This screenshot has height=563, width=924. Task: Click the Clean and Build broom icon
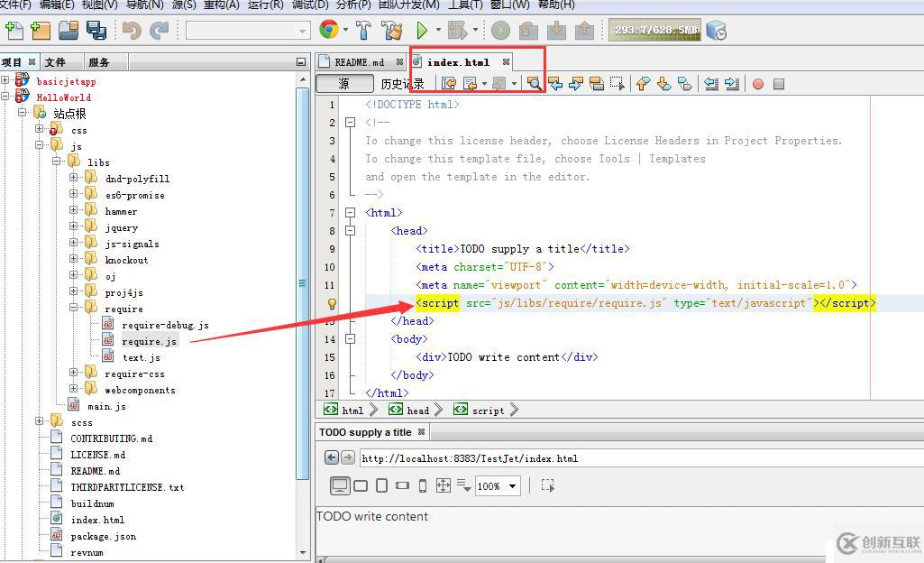click(391, 30)
